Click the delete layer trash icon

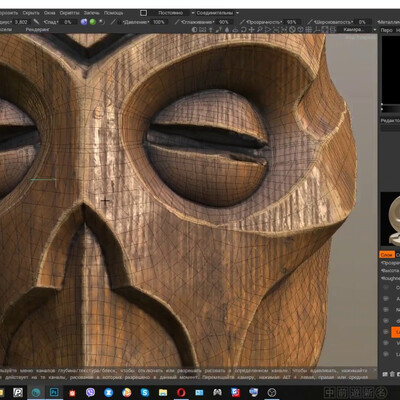(x=392, y=374)
